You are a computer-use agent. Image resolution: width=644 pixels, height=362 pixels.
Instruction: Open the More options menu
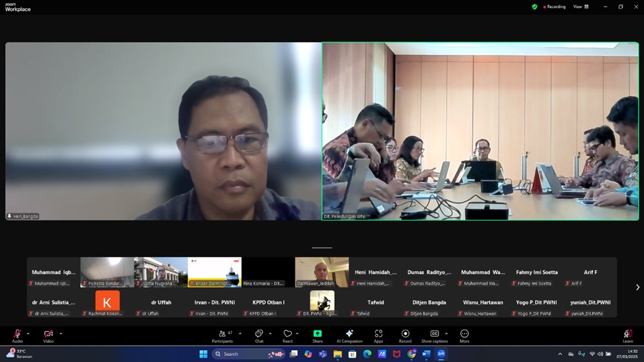(464, 334)
